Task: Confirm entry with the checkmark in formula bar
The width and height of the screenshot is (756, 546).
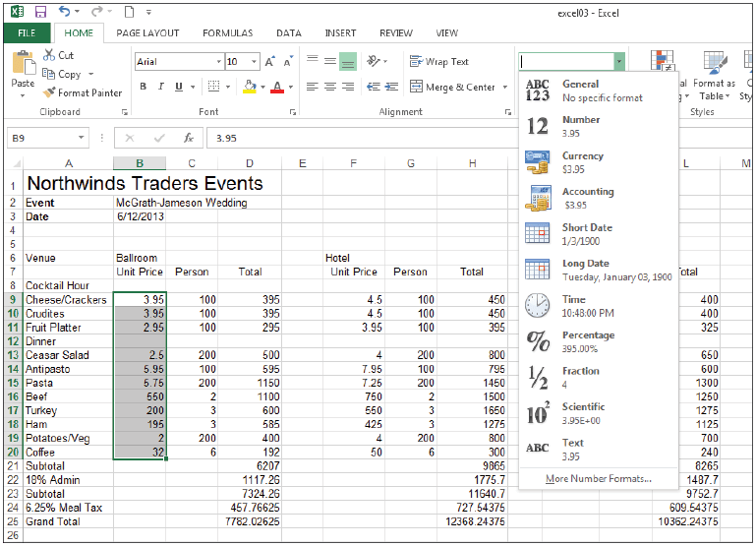Action: click(159, 139)
